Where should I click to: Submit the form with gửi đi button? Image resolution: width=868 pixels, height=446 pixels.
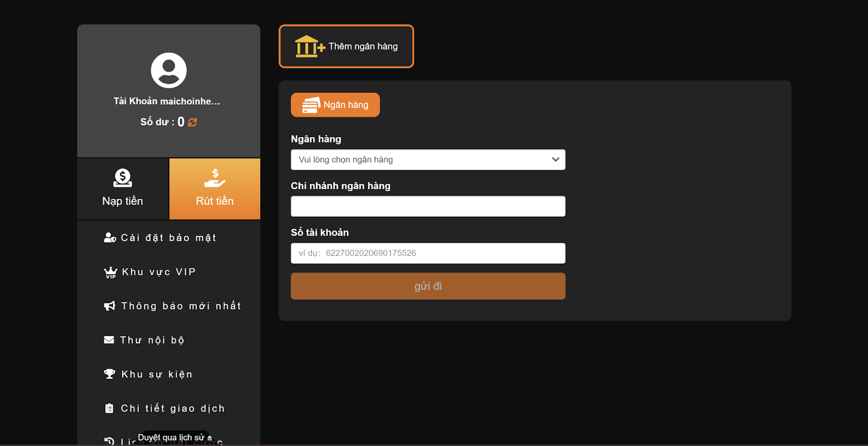click(428, 286)
